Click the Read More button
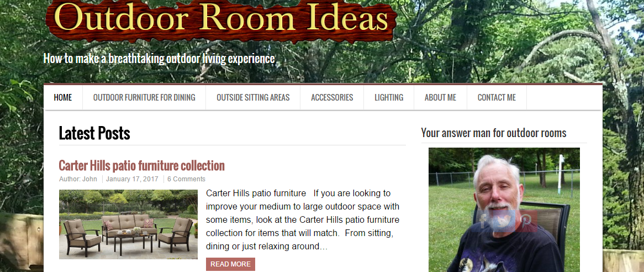Image resolution: width=644 pixels, height=272 pixels. coord(230,264)
